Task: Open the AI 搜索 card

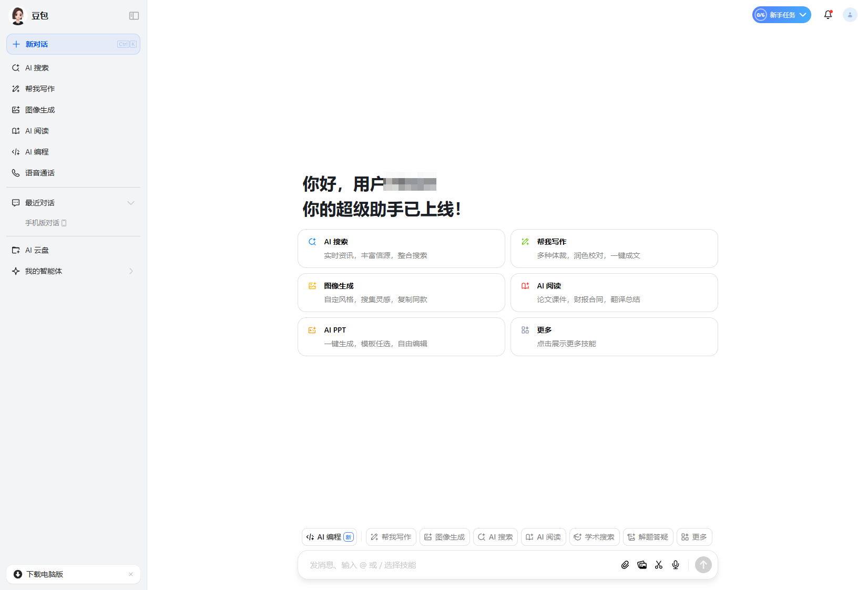Action: tap(401, 249)
